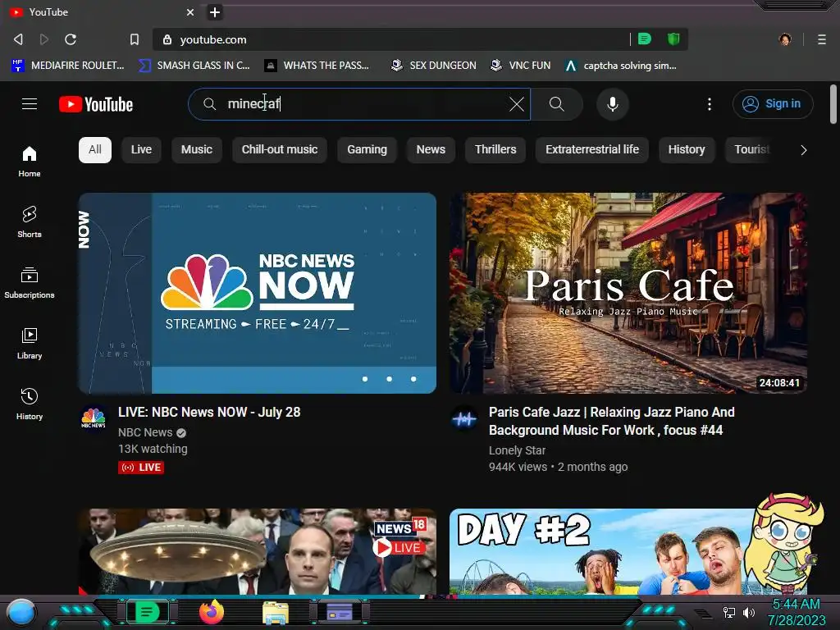Click the Sign in button
The height and width of the screenshot is (630, 840).
click(x=773, y=104)
